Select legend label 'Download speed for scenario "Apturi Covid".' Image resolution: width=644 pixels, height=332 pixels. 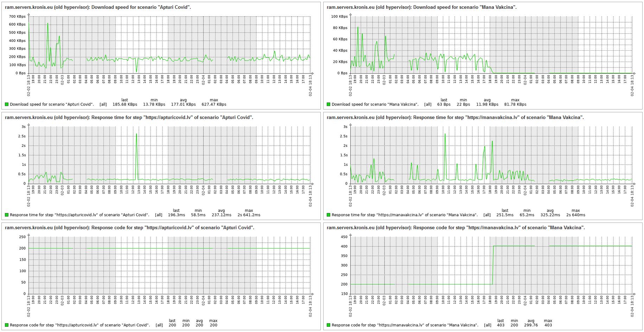[52, 104]
